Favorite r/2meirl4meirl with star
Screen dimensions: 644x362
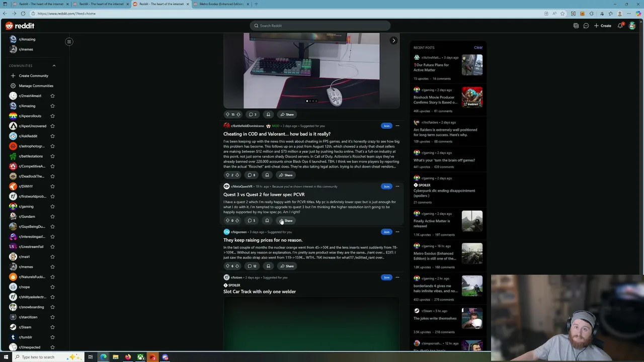52,96
